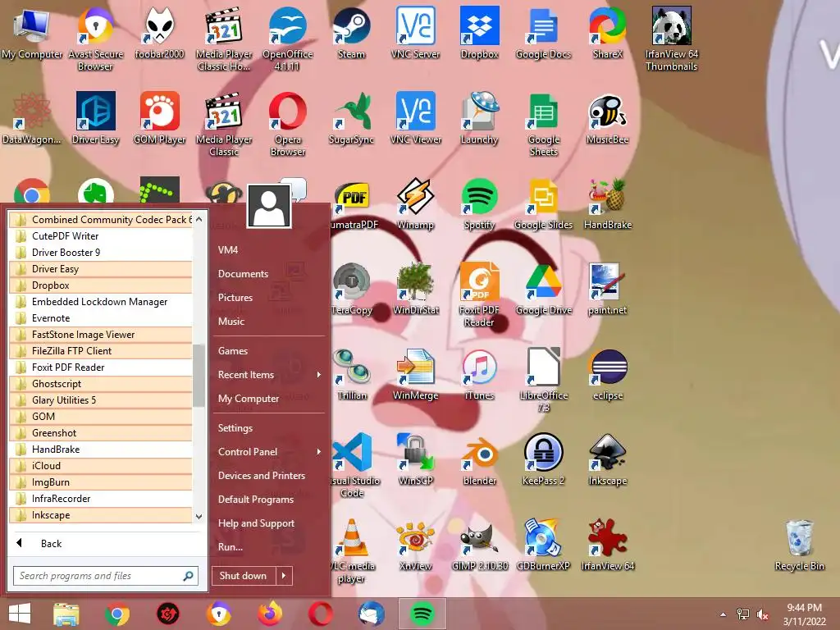840x630 pixels.
Task: Show hidden system tray icons
Action: point(724,614)
